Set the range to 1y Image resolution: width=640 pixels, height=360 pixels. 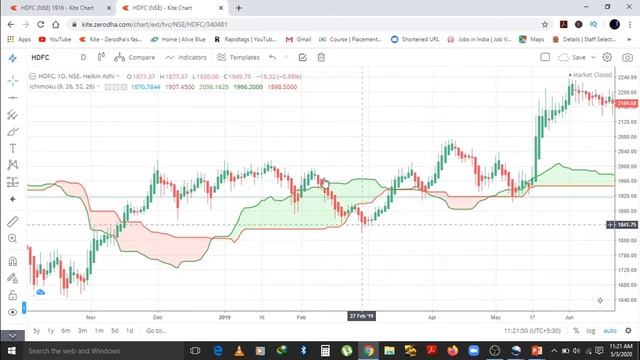(x=51, y=331)
